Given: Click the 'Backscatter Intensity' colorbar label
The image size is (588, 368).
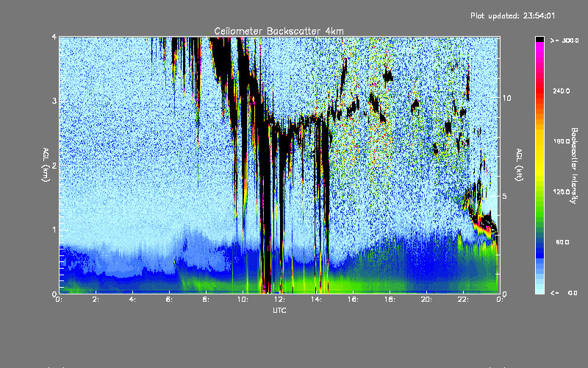Looking at the screenshot, I should tap(574, 166).
